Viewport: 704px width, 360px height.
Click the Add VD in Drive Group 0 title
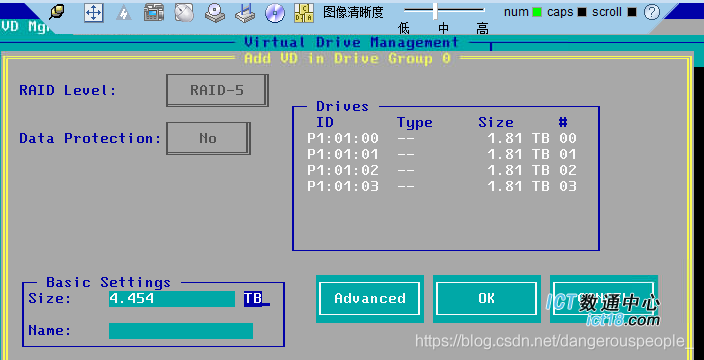[347, 58]
